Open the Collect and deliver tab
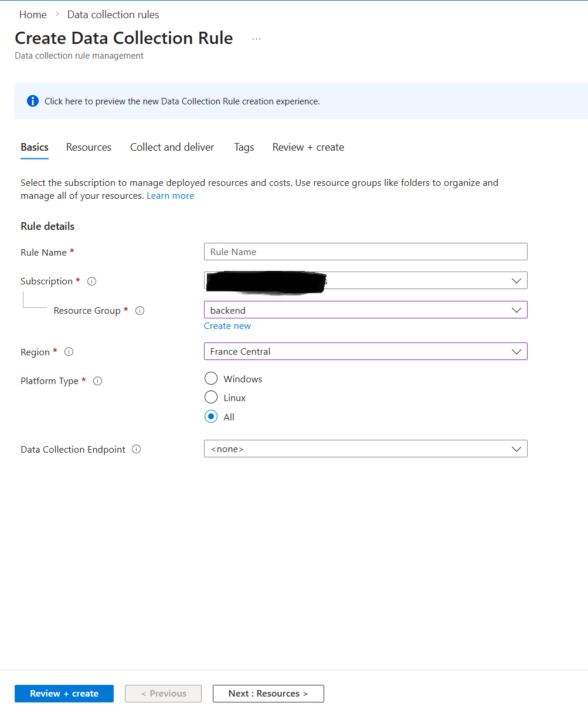 (172, 147)
